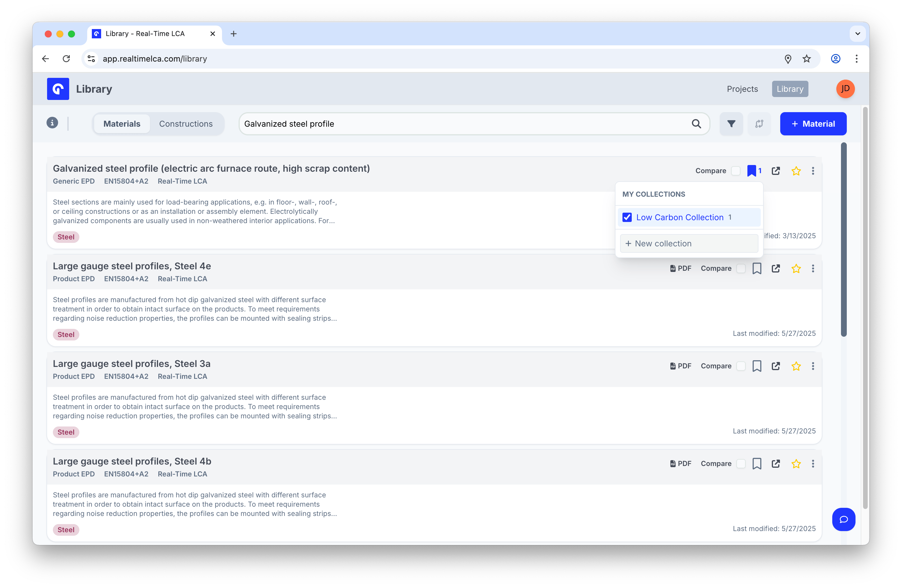Open the chat support bubble

click(844, 519)
